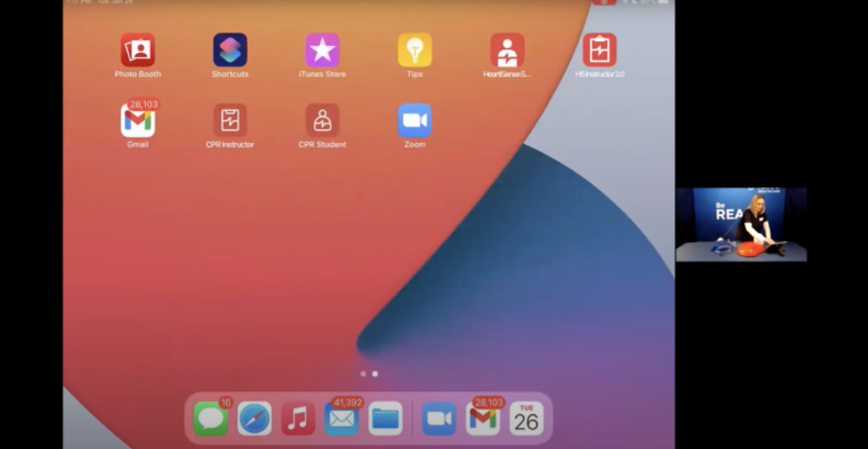Launch the Shortcuts app

[230, 50]
